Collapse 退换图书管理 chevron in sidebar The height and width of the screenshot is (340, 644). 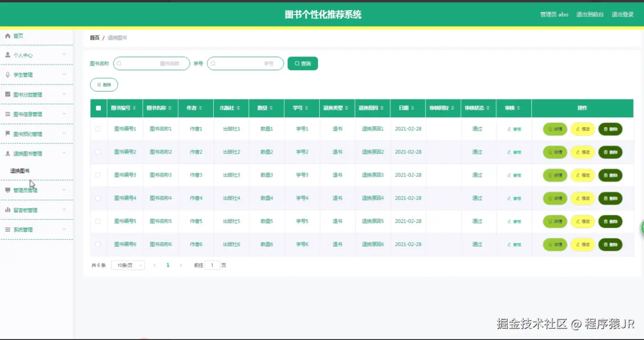[x=64, y=153]
